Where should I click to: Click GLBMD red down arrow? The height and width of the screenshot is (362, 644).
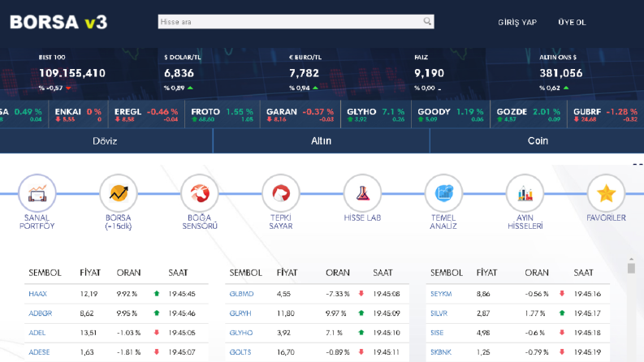pos(361,294)
